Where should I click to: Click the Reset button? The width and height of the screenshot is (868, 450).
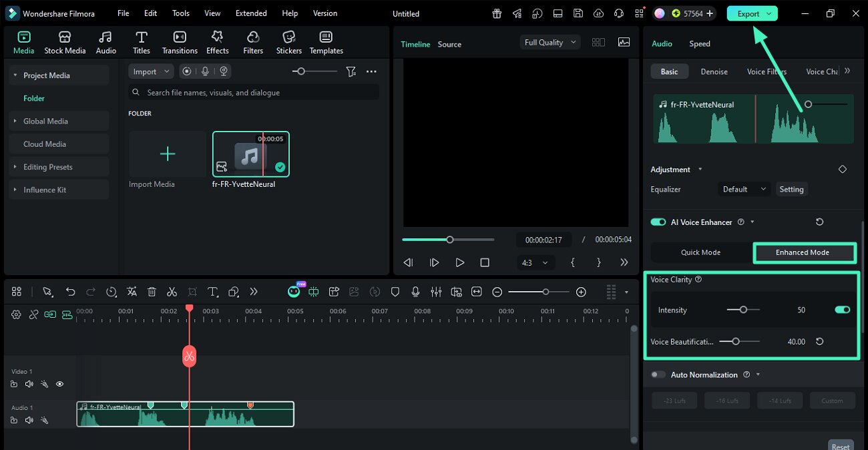point(841,447)
